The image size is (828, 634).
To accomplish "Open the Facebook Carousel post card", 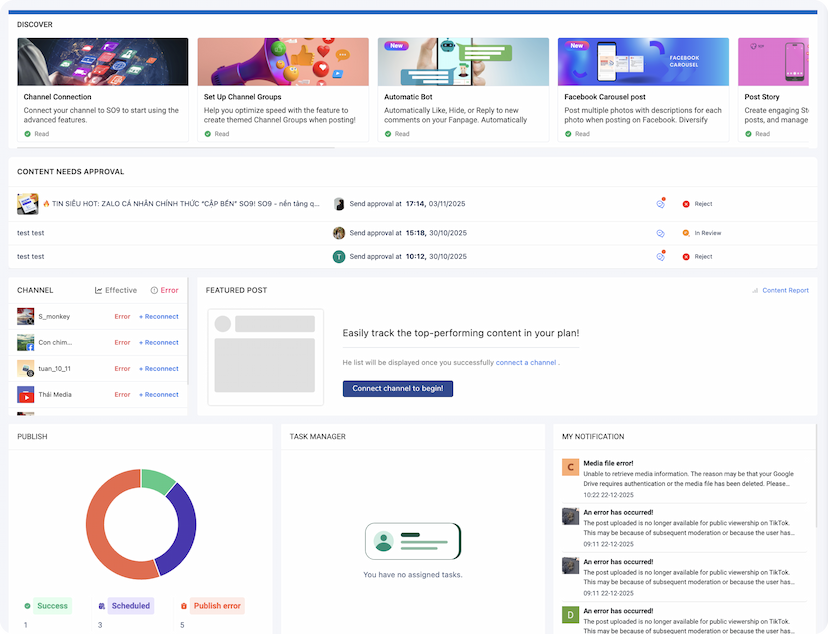I will pos(643,89).
